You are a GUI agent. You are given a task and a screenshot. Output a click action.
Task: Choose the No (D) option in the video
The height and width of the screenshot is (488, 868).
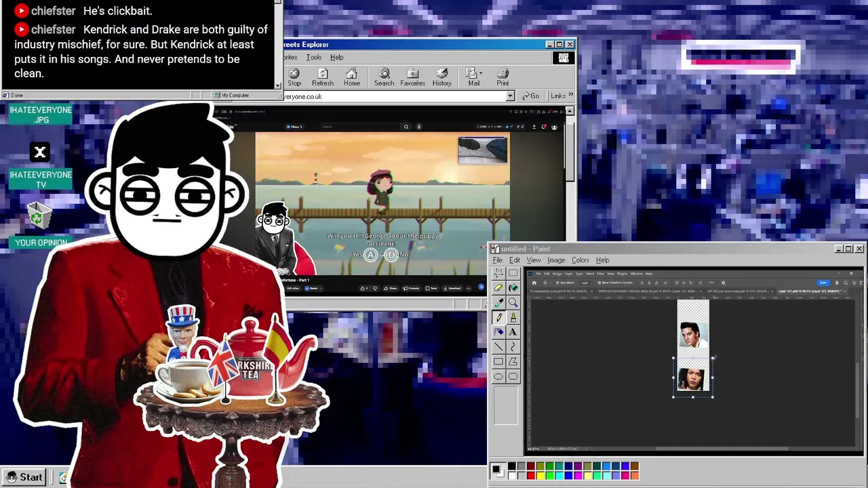pyautogui.click(x=397, y=255)
